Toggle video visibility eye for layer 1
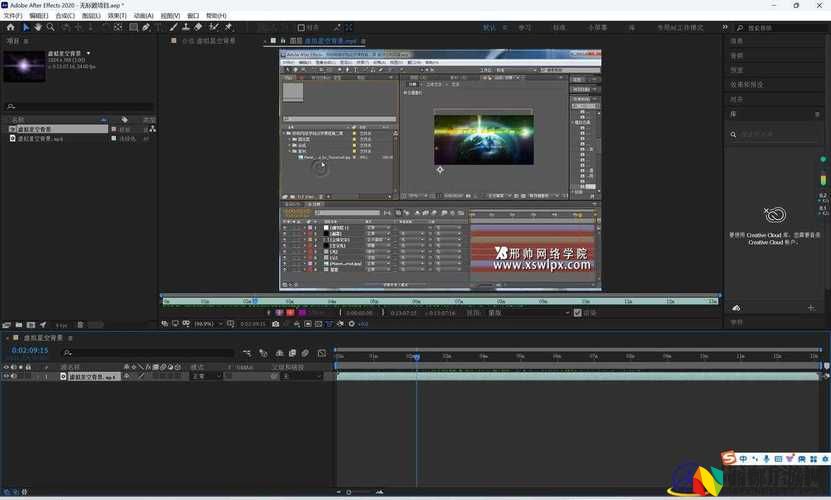The image size is (831, 500). [x=6, y=376]
